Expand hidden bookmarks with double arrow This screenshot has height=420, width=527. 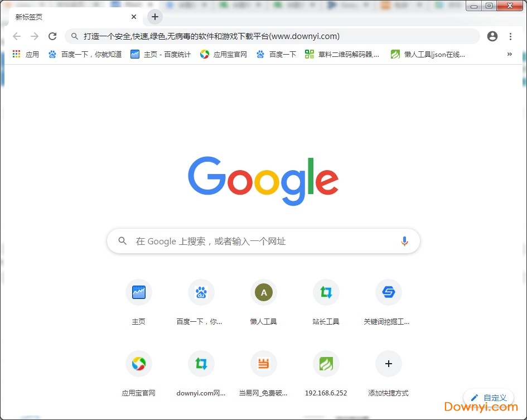tap(509, 54)
